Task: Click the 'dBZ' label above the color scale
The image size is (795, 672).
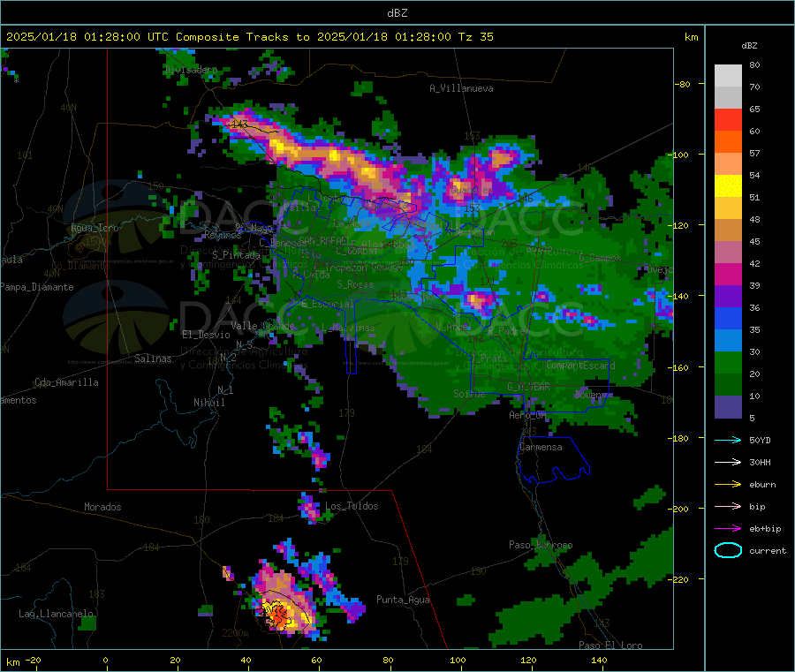Action: coord(749,46)
